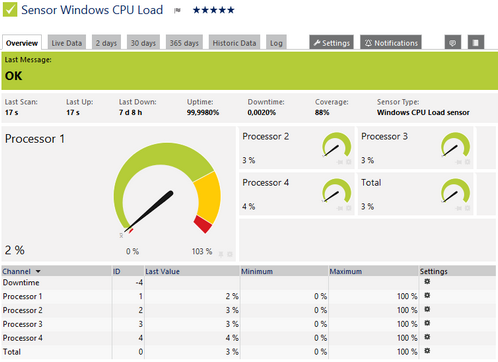
Task: Click the Processor 3 mini gauge
Action: click(455, 145)
